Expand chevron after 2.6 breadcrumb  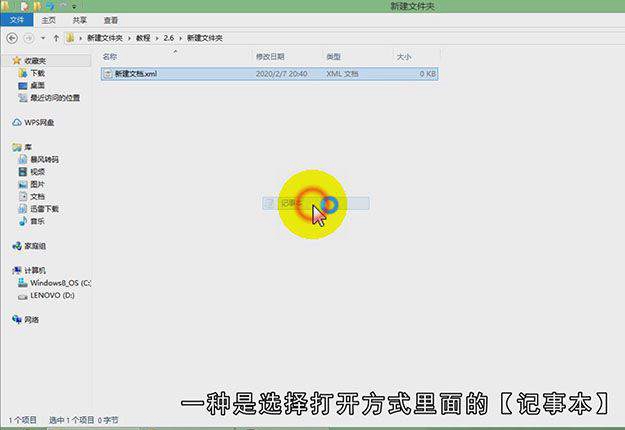[180, 38]
